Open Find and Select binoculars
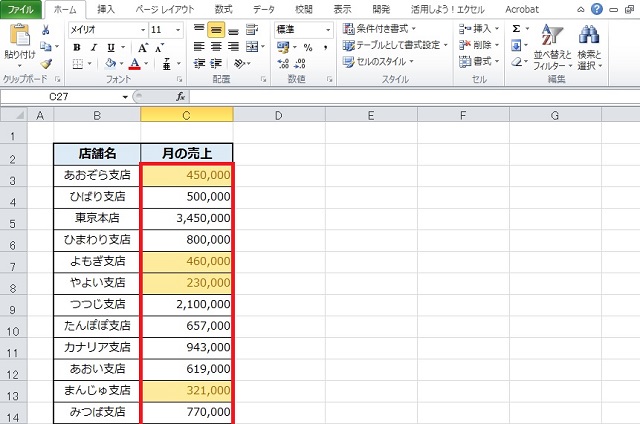The image size is (640, 424). pos(589,47)
